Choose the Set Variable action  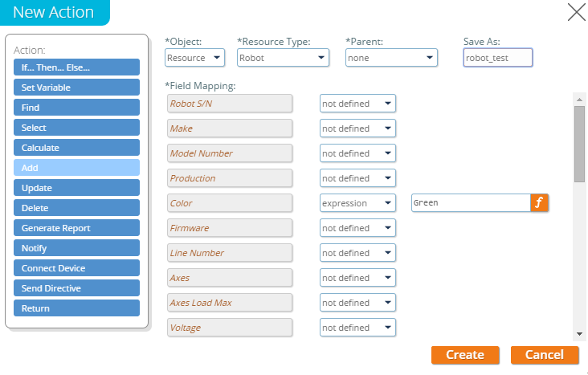[76, 88]
